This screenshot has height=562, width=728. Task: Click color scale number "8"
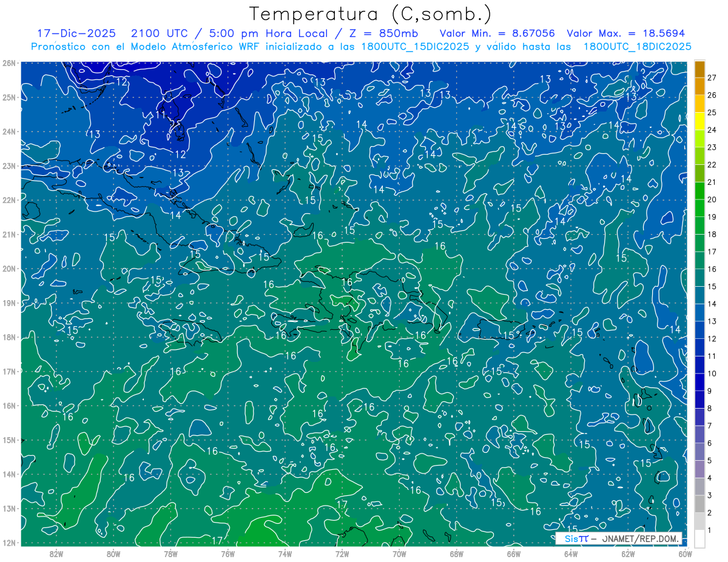[710, 408]
